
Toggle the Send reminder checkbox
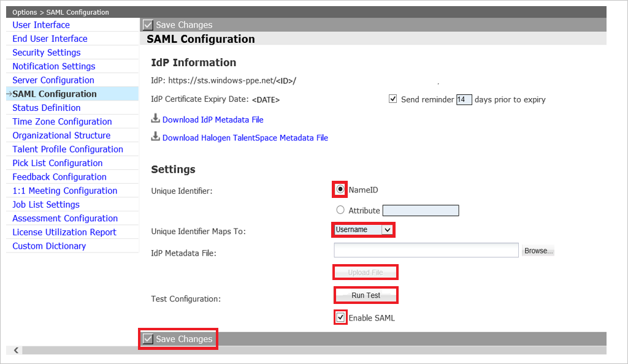coord(392,99)
